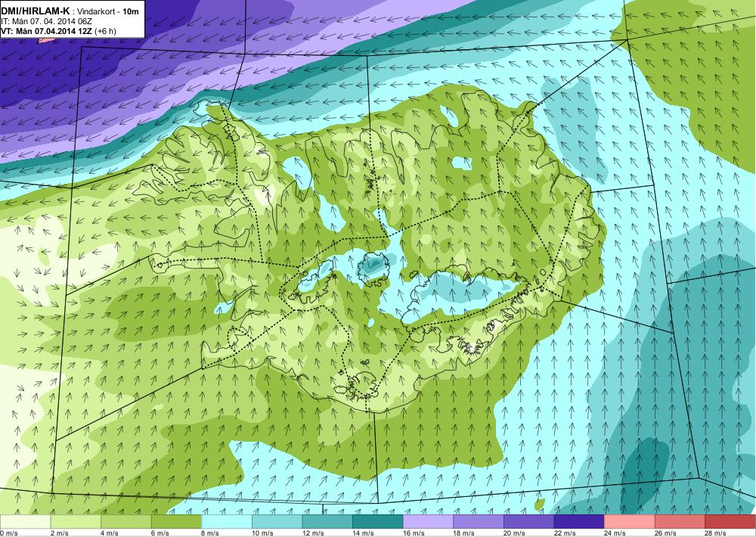Viewport: 756px width, 537px height.
Task: Select the 8–10 m/s light cyan legend swatch
Action: pyautogui.click(x=227, y=522)
